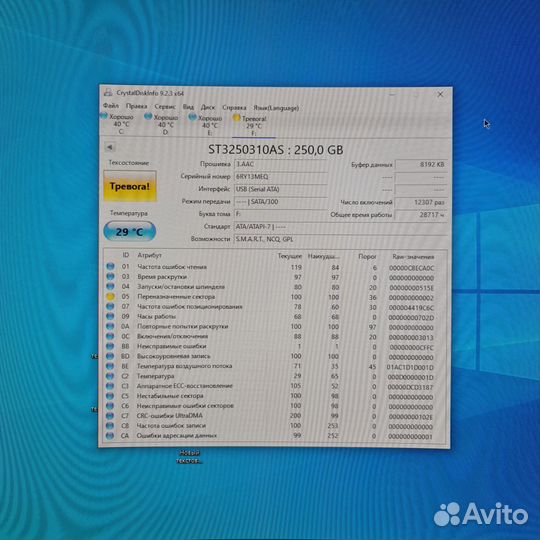This screenshot has height=540, width=540.
Task: Click status icon for BB Неисправимые ошибки
Action: (x=110, y=346)
